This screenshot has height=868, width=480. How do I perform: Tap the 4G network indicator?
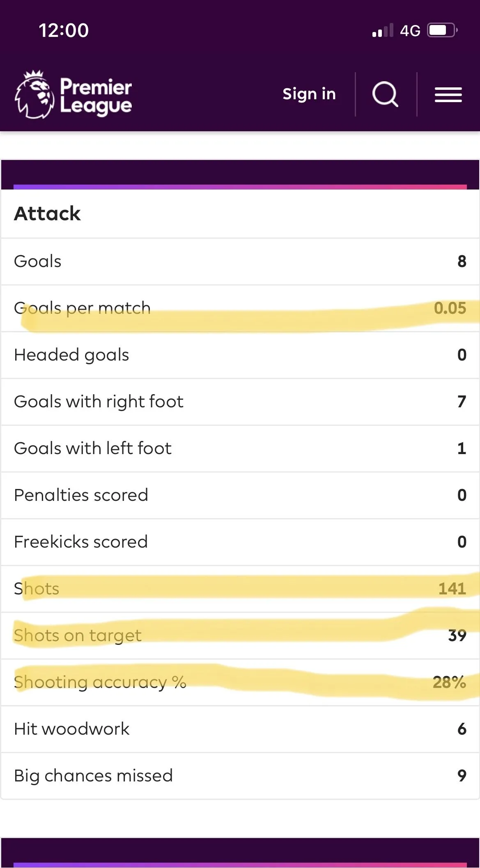(410, 31)
